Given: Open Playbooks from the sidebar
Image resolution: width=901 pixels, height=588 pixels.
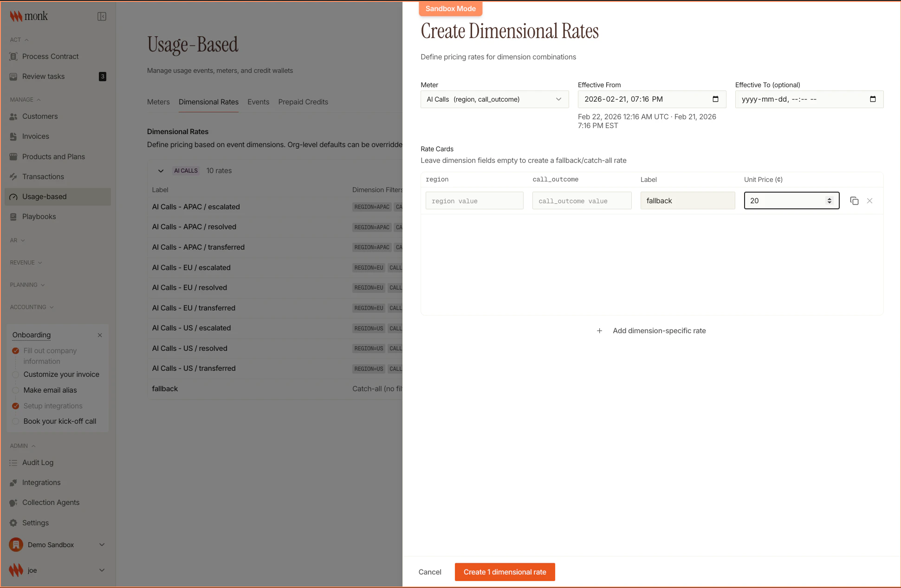Looking at the screenshot, I should tap(39, 216).
